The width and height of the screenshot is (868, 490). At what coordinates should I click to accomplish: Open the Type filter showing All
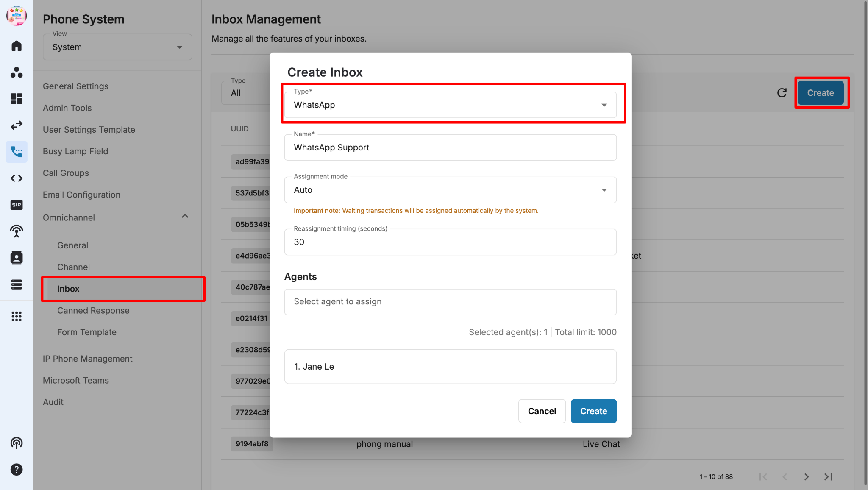(246, 93)
